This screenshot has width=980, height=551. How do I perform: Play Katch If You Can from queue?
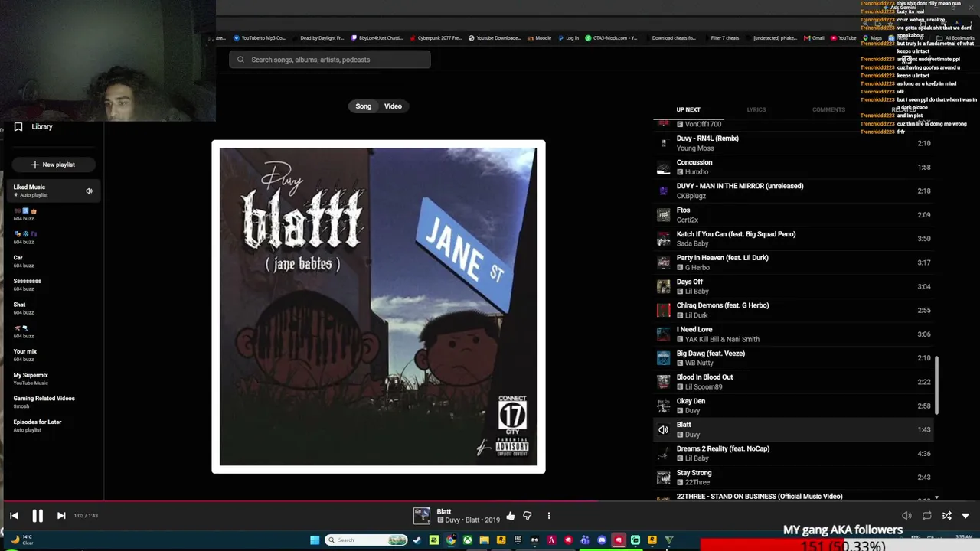(793, 239)
